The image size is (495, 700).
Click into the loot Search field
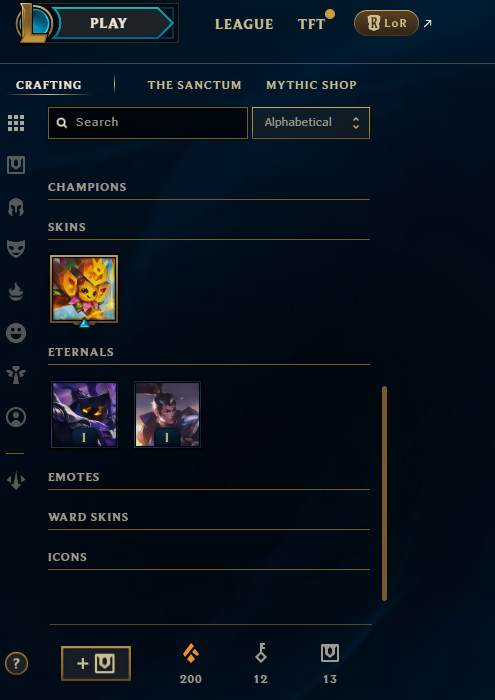(x=148, y=123)
